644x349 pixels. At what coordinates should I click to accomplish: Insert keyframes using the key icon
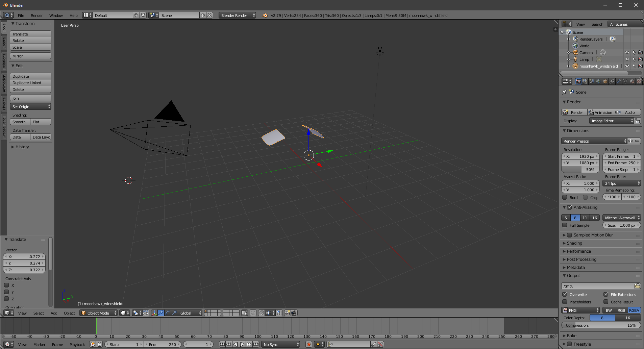pyautogui.click(x=374, y=344)
